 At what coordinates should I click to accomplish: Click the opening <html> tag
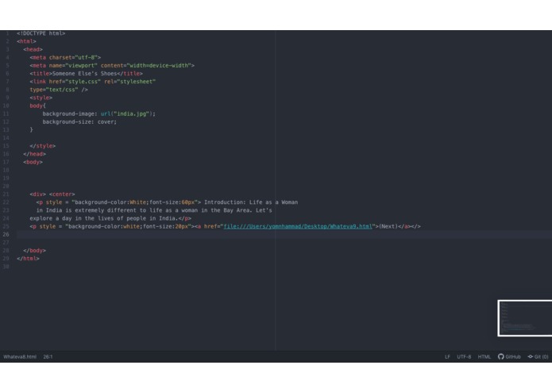26,41
